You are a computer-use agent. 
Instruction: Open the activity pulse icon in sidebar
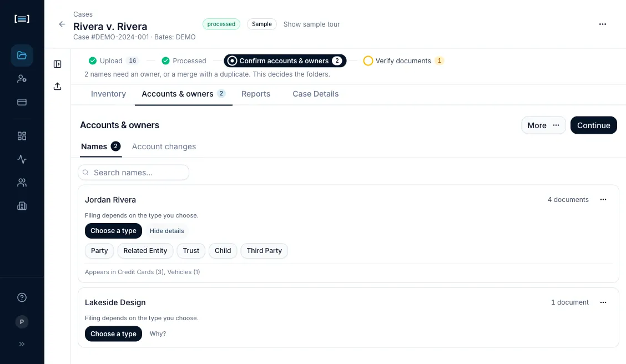pos(22,159)
